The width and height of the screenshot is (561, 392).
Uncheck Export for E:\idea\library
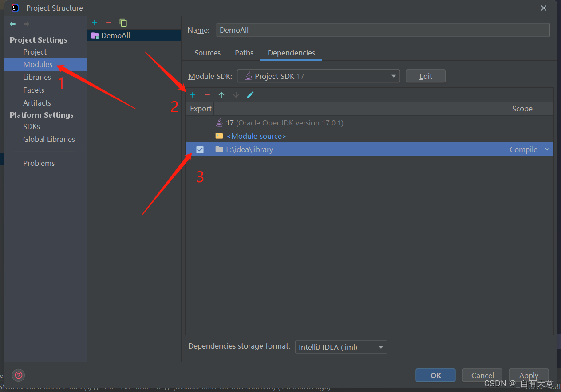click(200, 149)
